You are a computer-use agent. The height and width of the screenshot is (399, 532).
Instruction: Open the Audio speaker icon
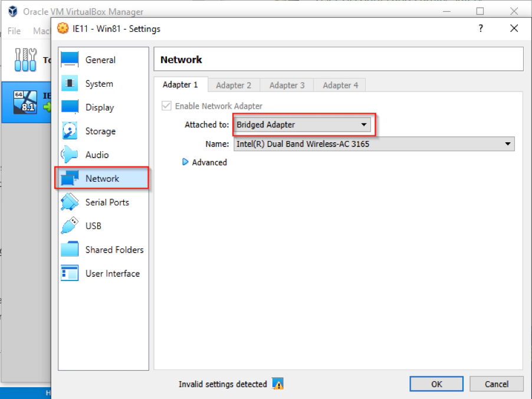(70, 155)
